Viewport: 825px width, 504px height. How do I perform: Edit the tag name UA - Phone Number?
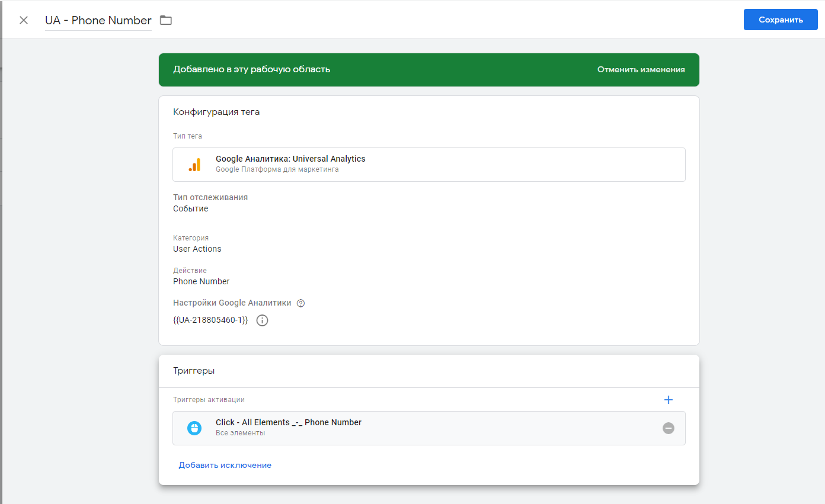[98, 20]
